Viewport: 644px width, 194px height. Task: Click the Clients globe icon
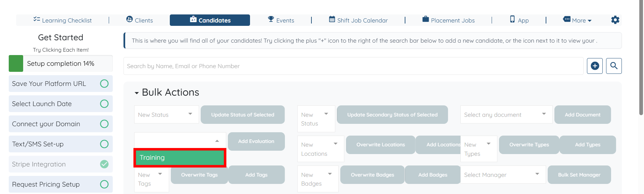point(130,19)
